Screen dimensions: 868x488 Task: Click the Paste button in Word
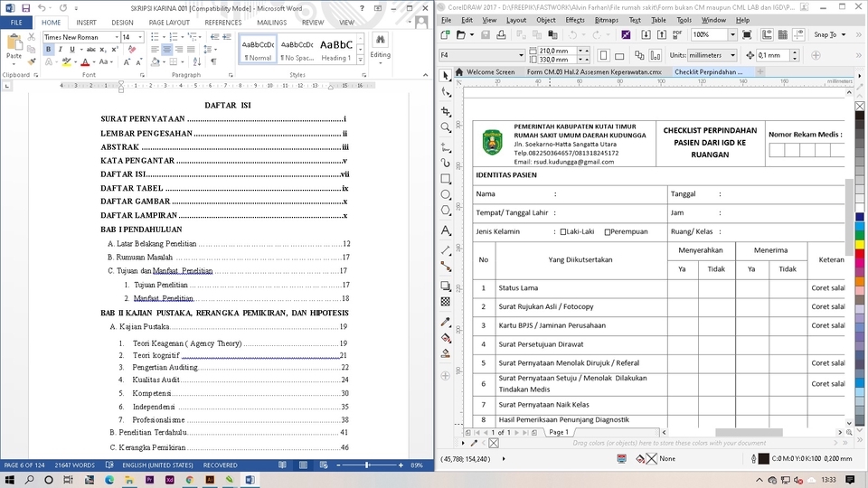pyautogui.click(x=14, y=47)
